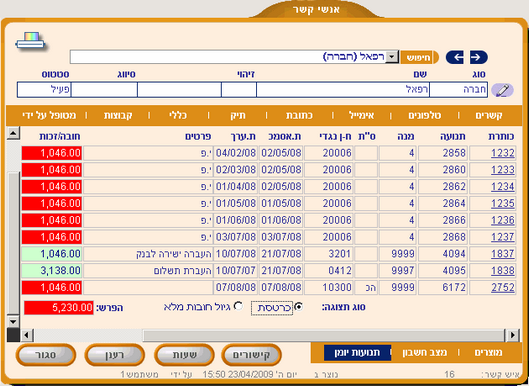Open the contact dropdown showing רפאל (חברה)
Viewport: 529px width, 386px height.
tap(392, 57)
